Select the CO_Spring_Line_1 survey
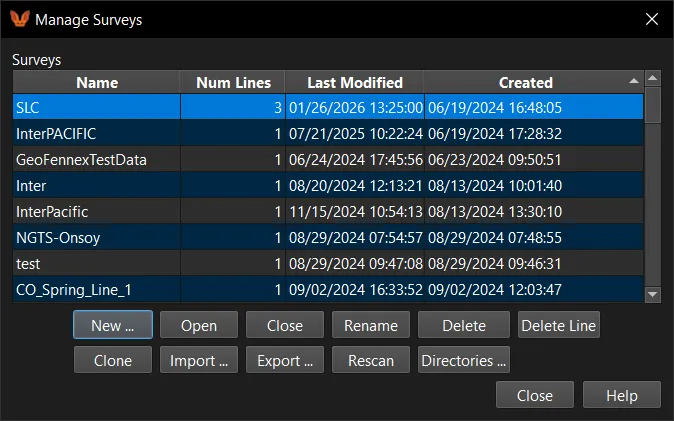 click(328, 289)
